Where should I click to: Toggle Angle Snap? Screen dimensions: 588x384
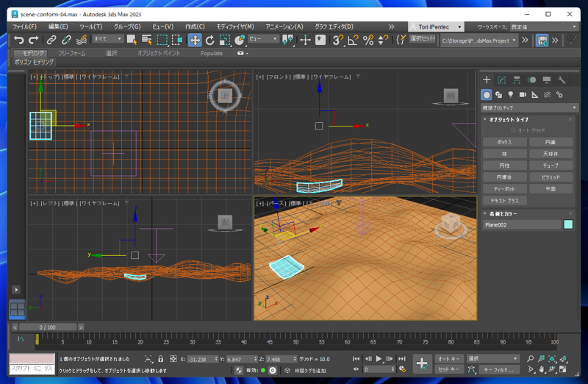[x=353, y=40]
